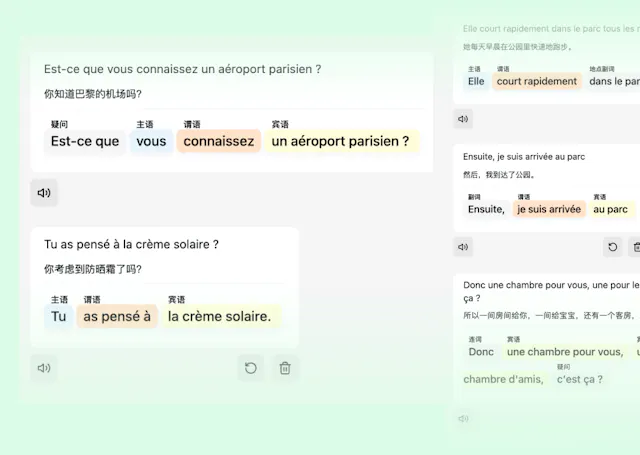Select the "Est-ce que" question word chip
640x455 pixels.
pyautogui.click(x=85, y=141)
